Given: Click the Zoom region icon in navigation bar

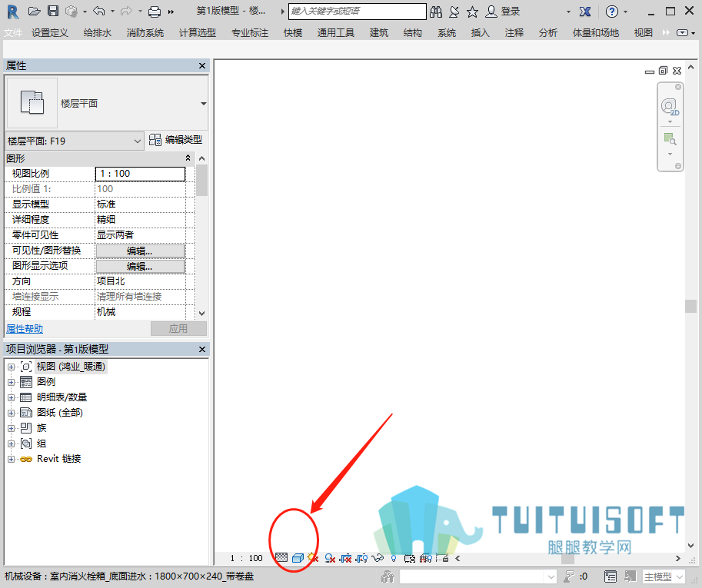Looking at the screenshot, I should [x=670, y=139].
